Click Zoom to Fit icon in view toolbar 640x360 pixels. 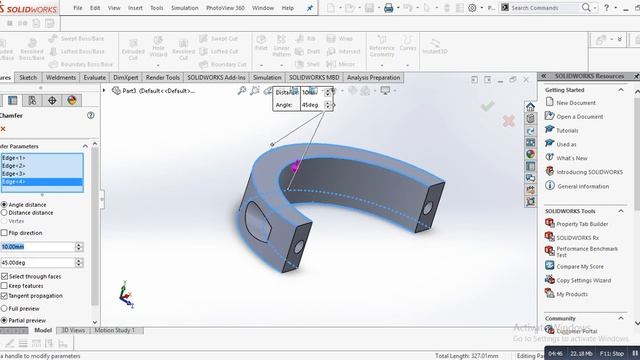242,91
